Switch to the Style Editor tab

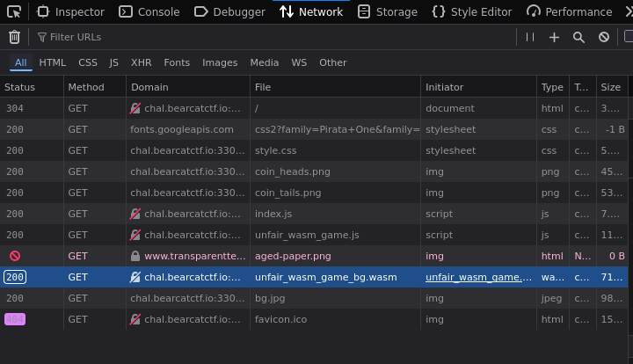[x=472, y=12]
